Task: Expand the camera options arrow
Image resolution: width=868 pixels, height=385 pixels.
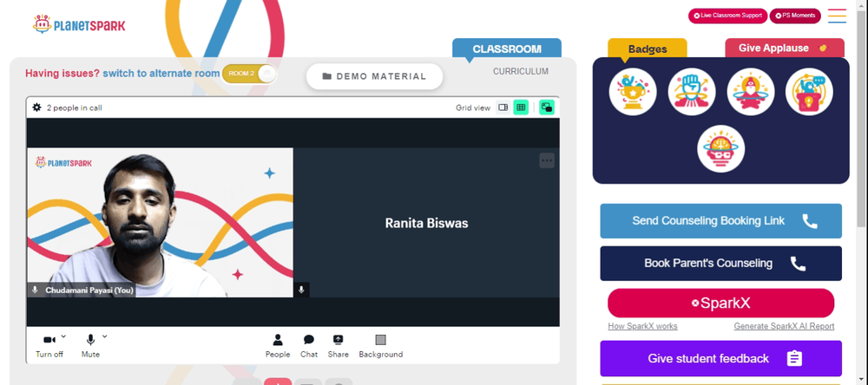Action: coord(63,336)
